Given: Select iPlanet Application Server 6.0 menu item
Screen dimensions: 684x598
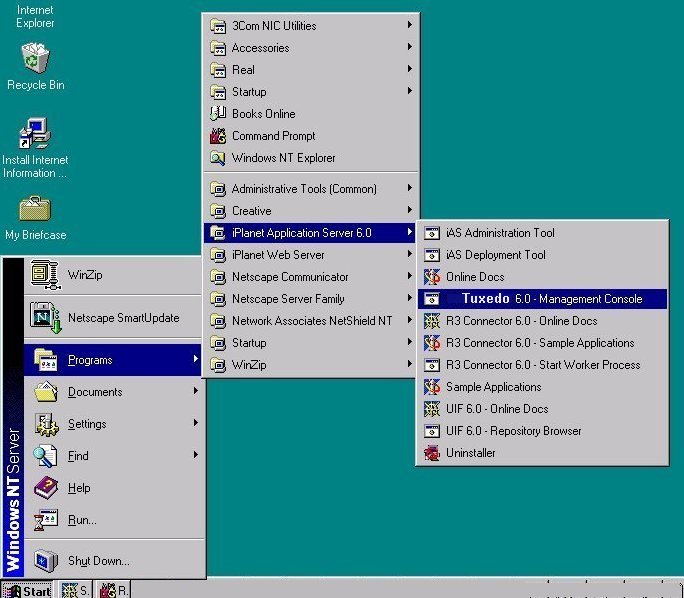Looking at the screenshot, I should point(309,233).
